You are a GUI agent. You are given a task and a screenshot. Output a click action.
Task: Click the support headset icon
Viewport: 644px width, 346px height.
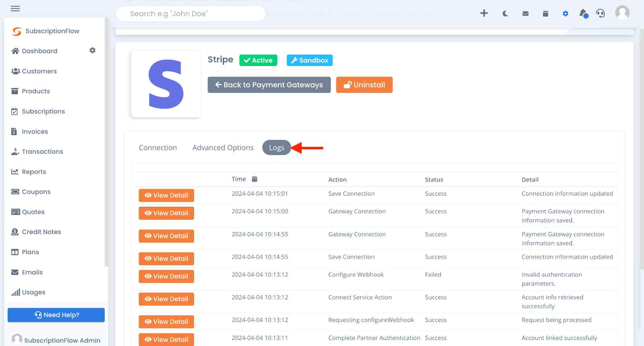click(601, 14)
